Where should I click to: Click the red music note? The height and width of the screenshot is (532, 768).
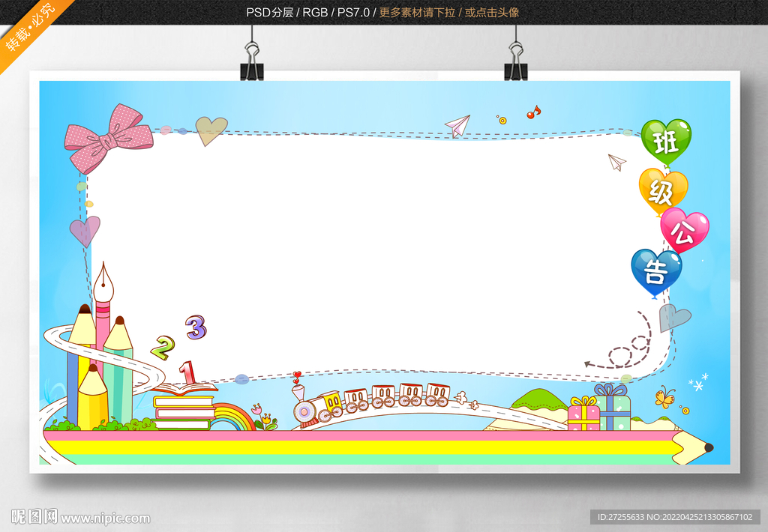(x=533, y=112)
